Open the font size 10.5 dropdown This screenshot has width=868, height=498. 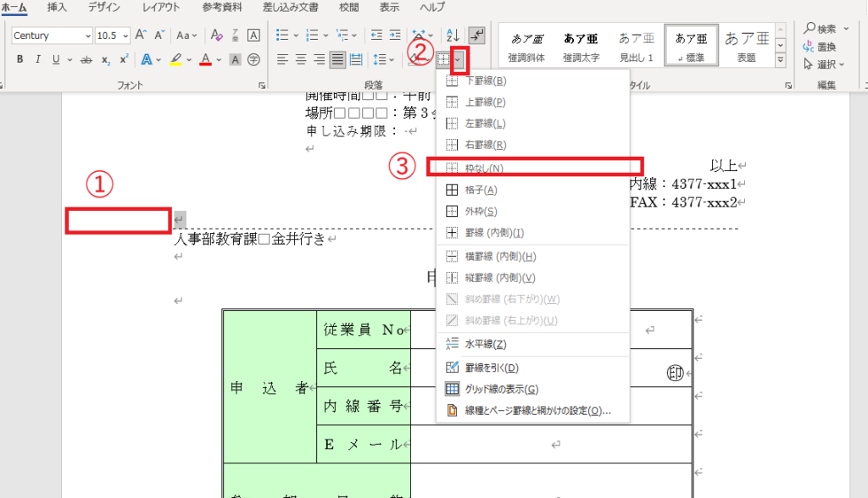[x=125, y=36]
